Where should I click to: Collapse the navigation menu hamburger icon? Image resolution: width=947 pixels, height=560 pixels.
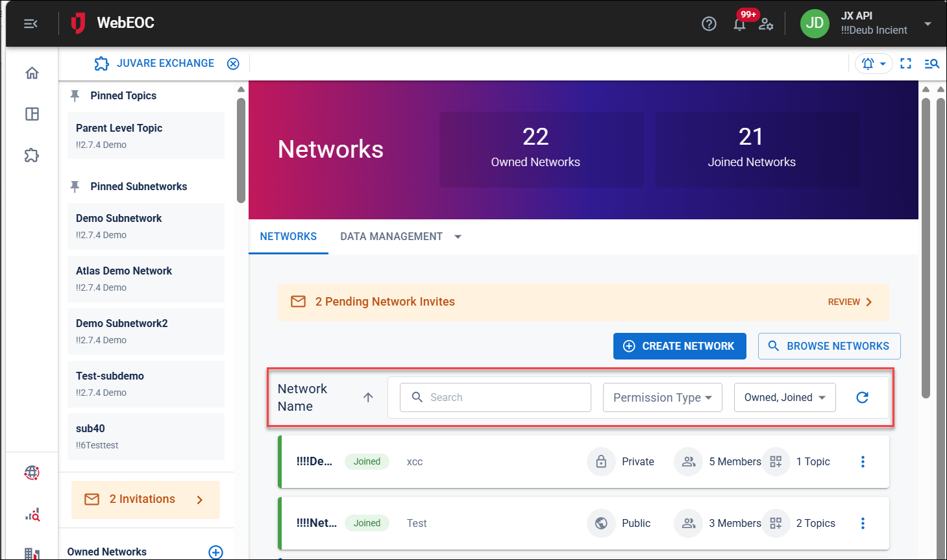tap(31, 24)
